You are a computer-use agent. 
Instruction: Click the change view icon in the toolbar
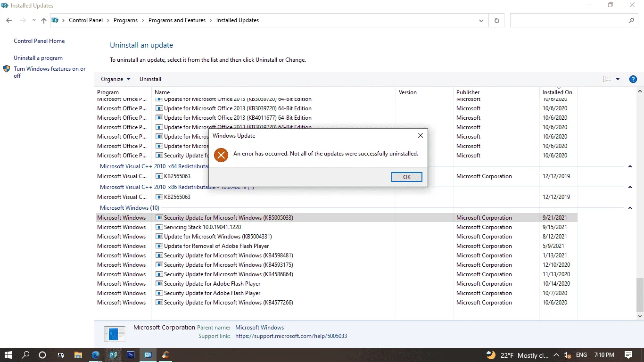[x=607, y=79]
